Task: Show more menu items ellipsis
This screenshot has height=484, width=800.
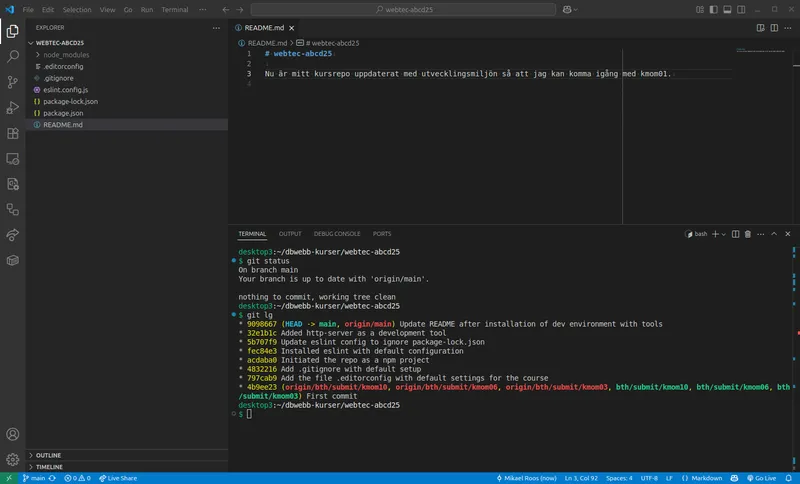Action: pos(203,9)
